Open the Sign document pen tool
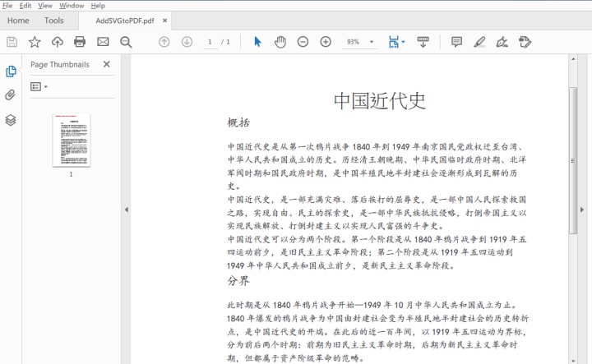The image size is (592, 364). (502, 41)
